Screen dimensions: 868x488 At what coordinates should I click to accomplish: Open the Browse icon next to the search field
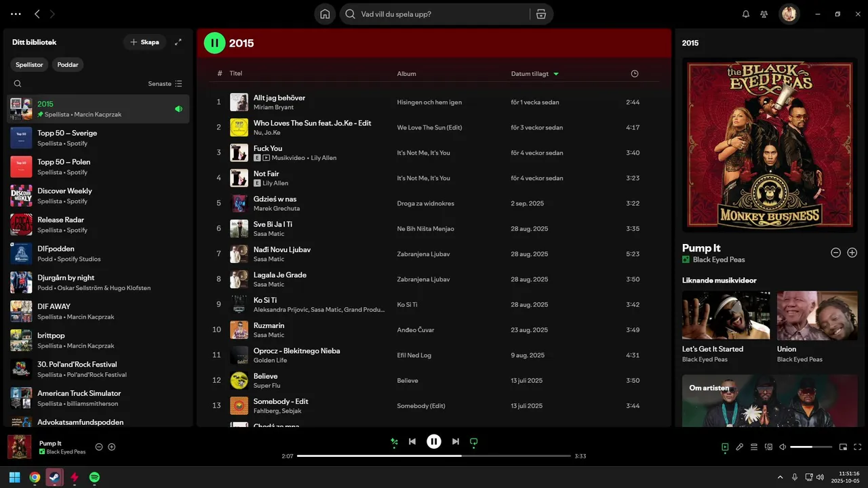pos(540,14)
